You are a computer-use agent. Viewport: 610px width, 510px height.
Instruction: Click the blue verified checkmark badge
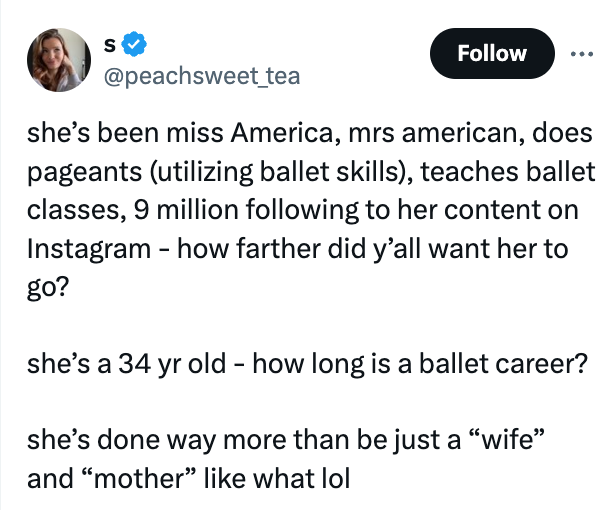137,45
